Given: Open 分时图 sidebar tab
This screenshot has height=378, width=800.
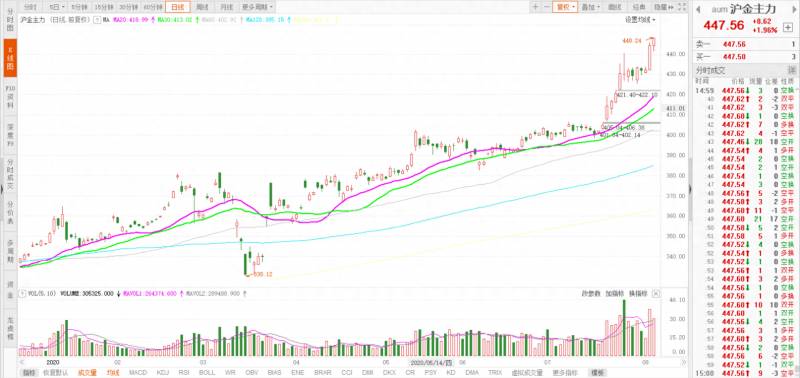Looking at the screenshot, I should click(x=10, y=19).
